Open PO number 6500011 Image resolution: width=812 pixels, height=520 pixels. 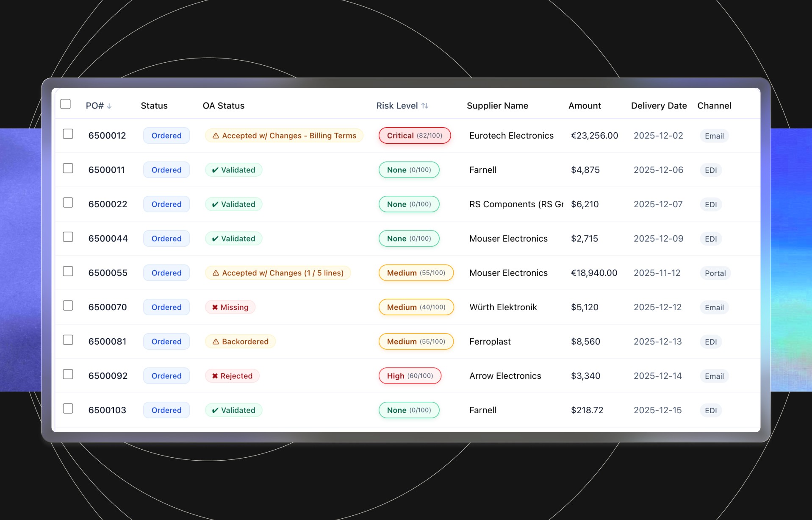coord(106,170)
